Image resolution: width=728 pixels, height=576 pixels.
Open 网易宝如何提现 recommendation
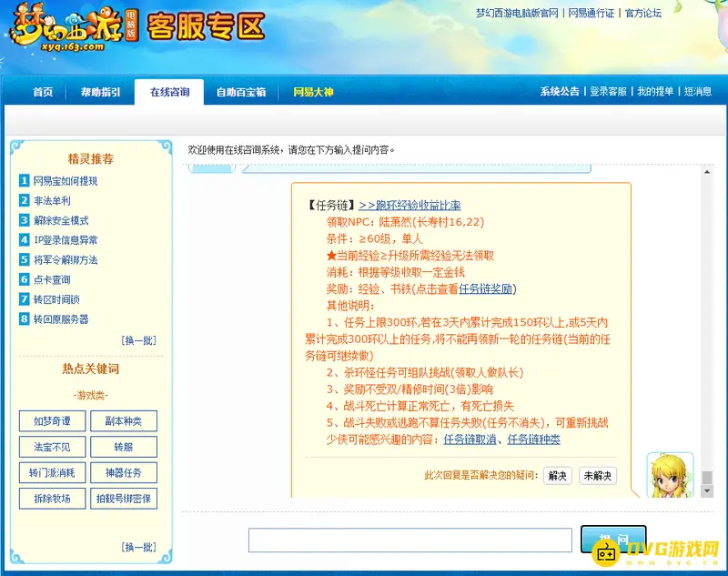(66, 180)
